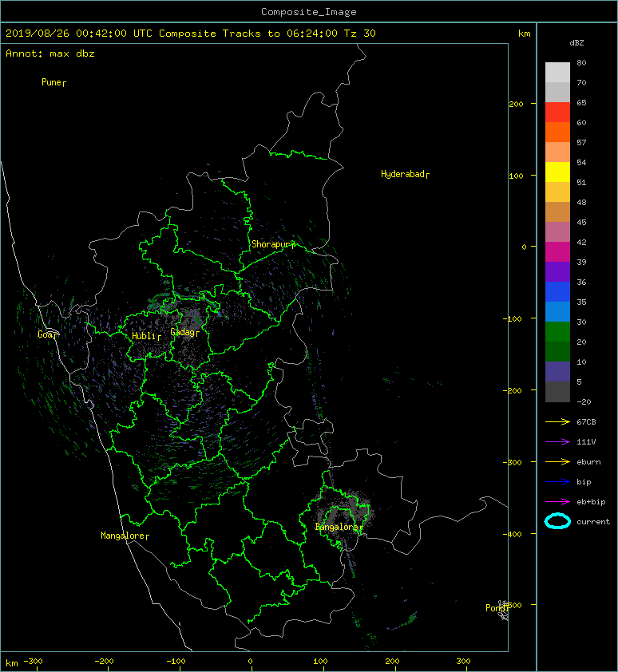This screenshot has width=618, height=672.
Task: Click the '-20' value on color scale
Action: (584, 402)
